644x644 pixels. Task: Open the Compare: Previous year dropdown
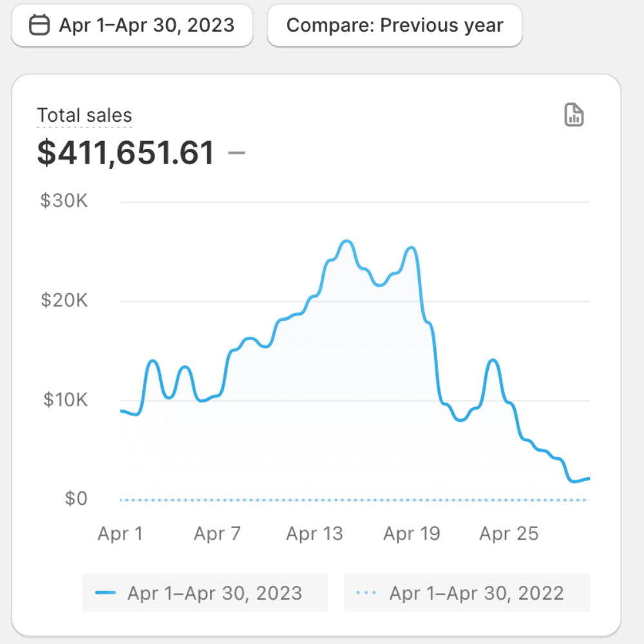pos(394,26)
